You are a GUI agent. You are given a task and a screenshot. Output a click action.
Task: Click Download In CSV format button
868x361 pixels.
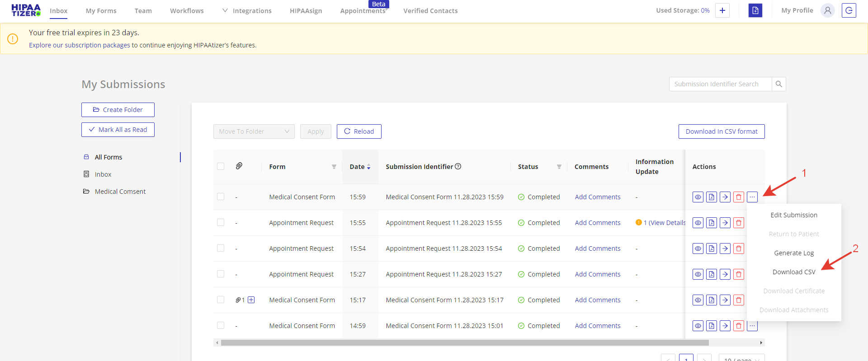[722, 131]
